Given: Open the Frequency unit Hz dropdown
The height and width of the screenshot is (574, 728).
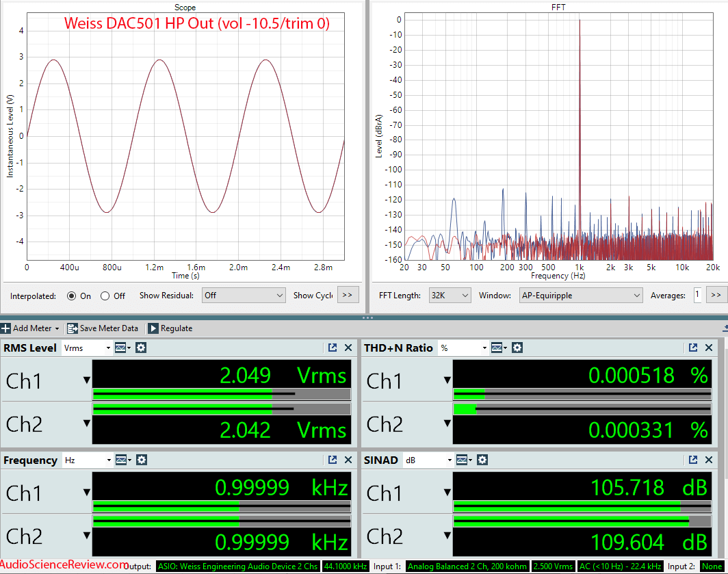Looking at the screenshot, I should click(88, 460).
